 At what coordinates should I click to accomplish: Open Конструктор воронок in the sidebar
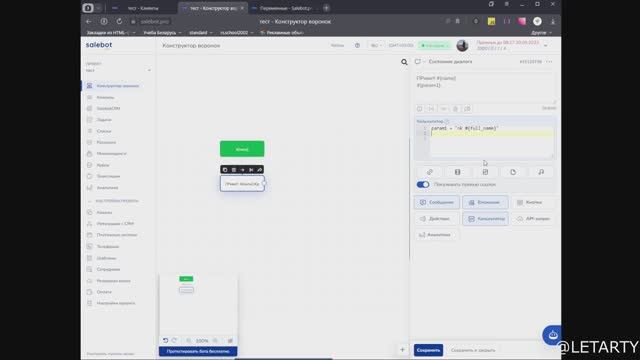pyautogui.click(x=118, y=86)
